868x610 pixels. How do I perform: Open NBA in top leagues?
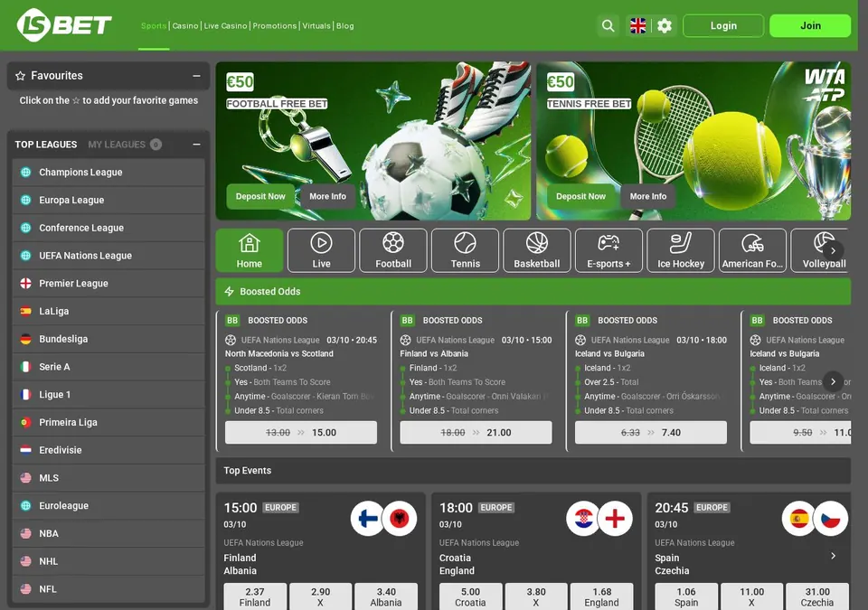click(108, 533)
